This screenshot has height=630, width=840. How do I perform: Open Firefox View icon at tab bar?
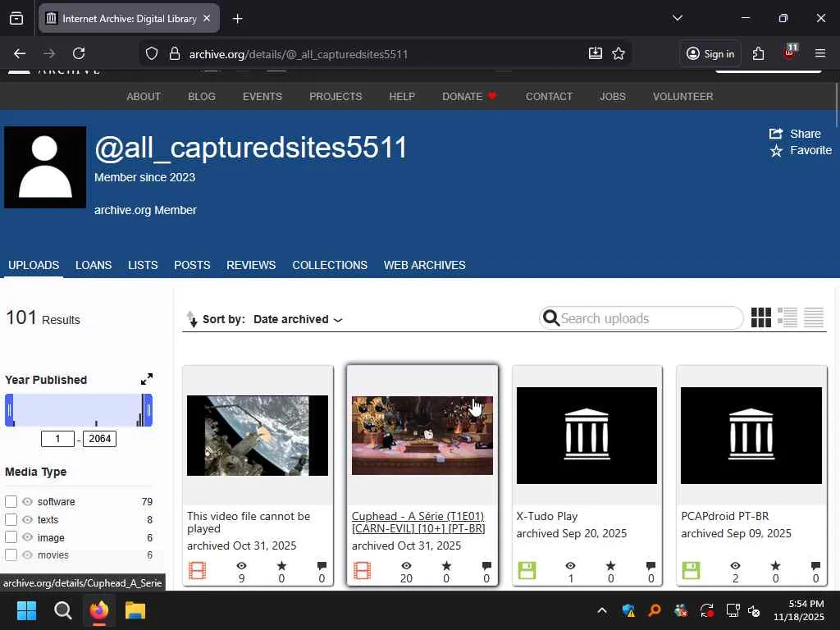click(x=16, y=19)
